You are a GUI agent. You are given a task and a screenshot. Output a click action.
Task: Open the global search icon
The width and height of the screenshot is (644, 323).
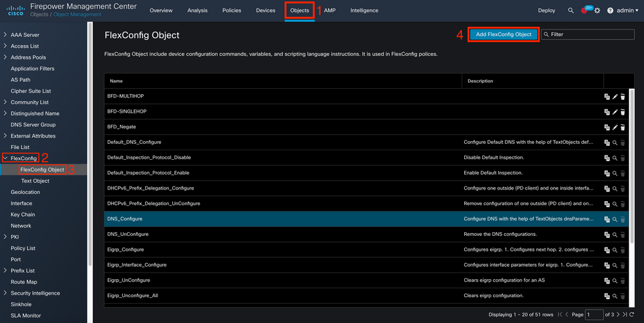pos(571,10)
